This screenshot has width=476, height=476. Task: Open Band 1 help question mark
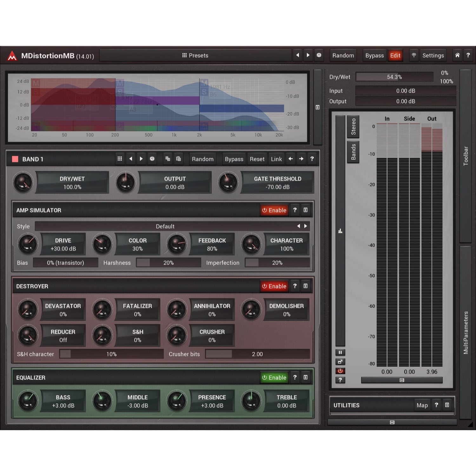(x=312, y=159)
